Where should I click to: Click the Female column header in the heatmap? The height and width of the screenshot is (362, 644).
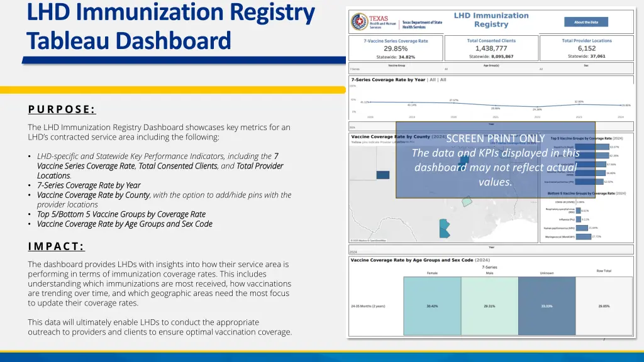[x=432, y=273]
